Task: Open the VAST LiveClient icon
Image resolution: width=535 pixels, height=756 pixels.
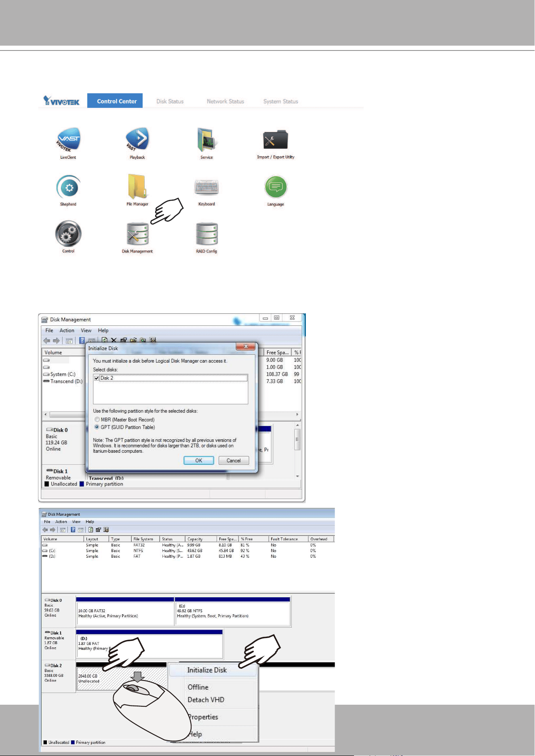Action: tap(68, 141)
